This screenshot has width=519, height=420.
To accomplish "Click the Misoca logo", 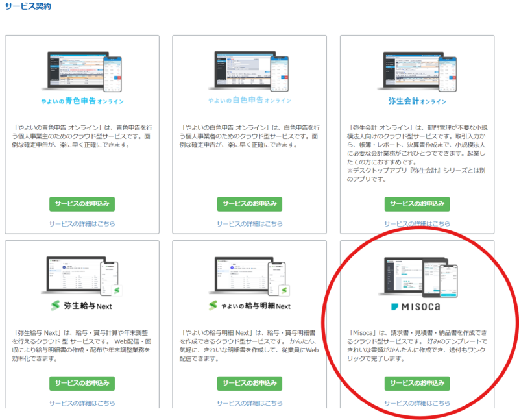I will click(x=416, y=305).
